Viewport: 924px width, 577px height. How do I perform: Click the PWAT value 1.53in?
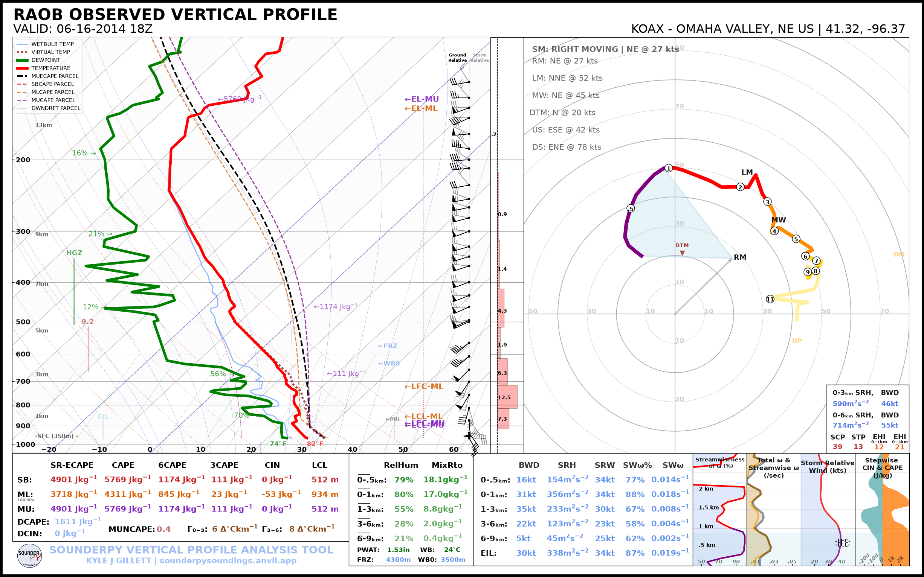click(398, 550)
